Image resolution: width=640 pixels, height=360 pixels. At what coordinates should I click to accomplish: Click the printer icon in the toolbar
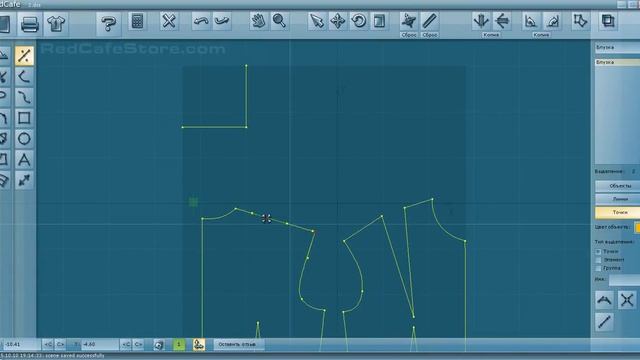coord(29,24)
